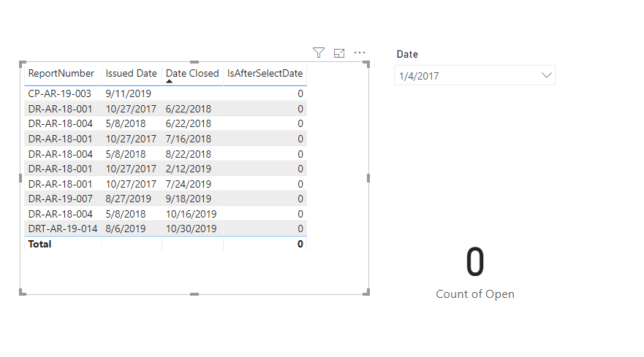644x357 pixels.
Task: Sort by the IsAfterSelectDate column header
Action: pyautogui.click(x=265, y=73)
